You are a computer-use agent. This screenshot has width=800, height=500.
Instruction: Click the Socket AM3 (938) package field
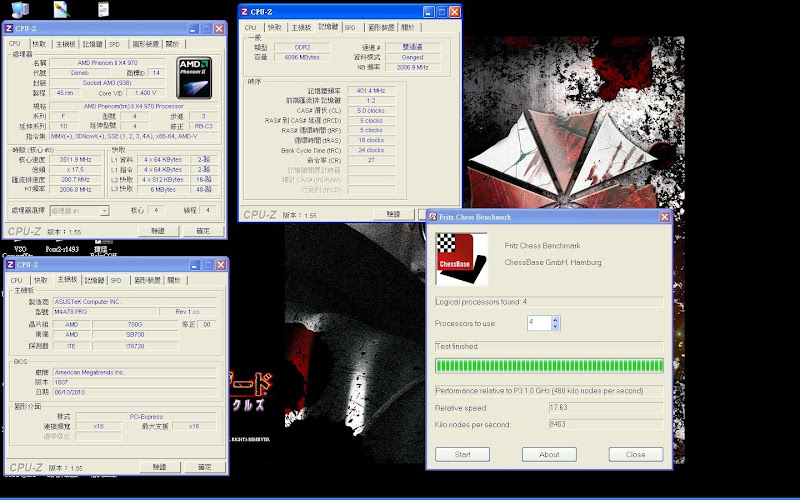[x=107, y=83]
